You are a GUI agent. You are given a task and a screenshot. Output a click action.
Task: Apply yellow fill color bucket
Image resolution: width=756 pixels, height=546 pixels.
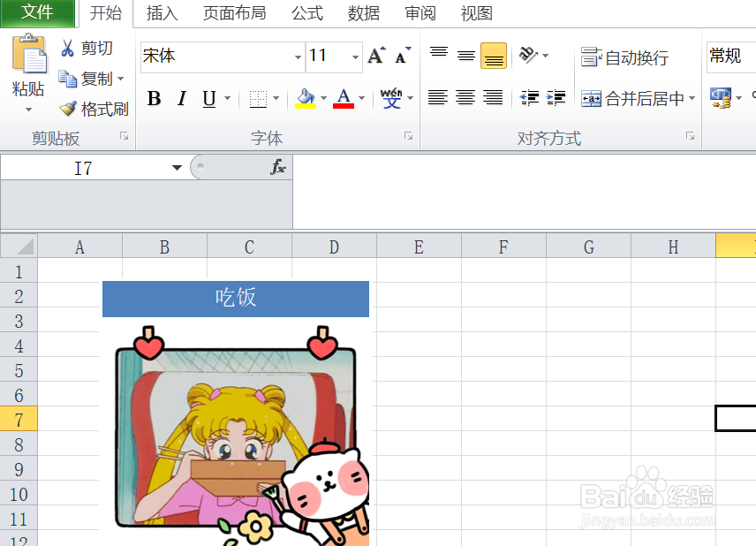click(x=306, y=98)
